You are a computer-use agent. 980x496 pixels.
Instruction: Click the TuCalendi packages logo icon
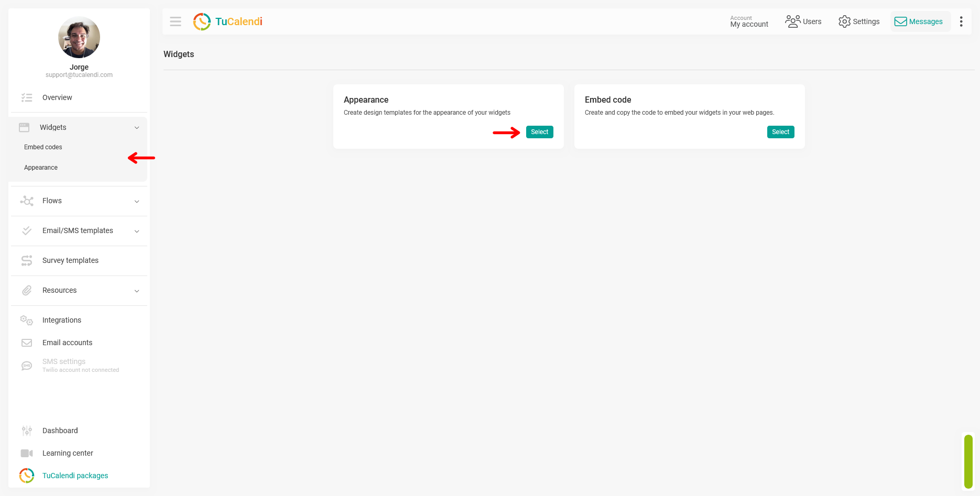pos(27,476)
